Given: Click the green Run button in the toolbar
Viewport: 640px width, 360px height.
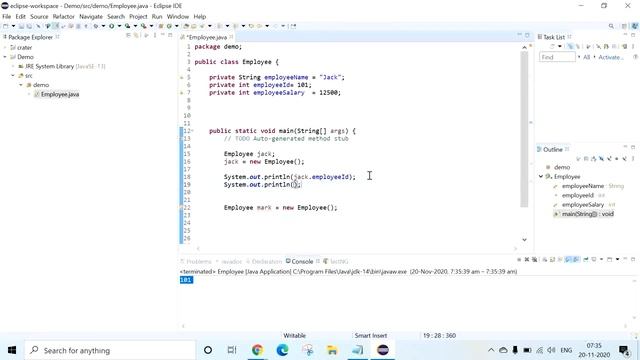Looking at the screenshot, I should tap(111, 26).
